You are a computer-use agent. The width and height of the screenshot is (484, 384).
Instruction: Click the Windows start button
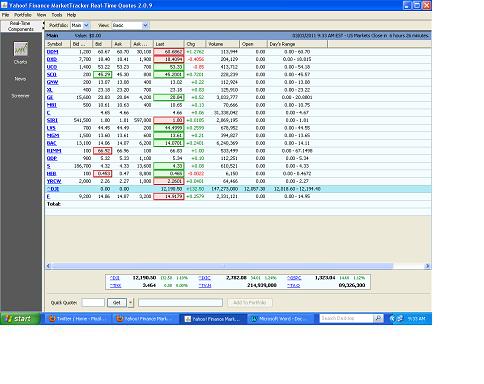tap(20, 319)
